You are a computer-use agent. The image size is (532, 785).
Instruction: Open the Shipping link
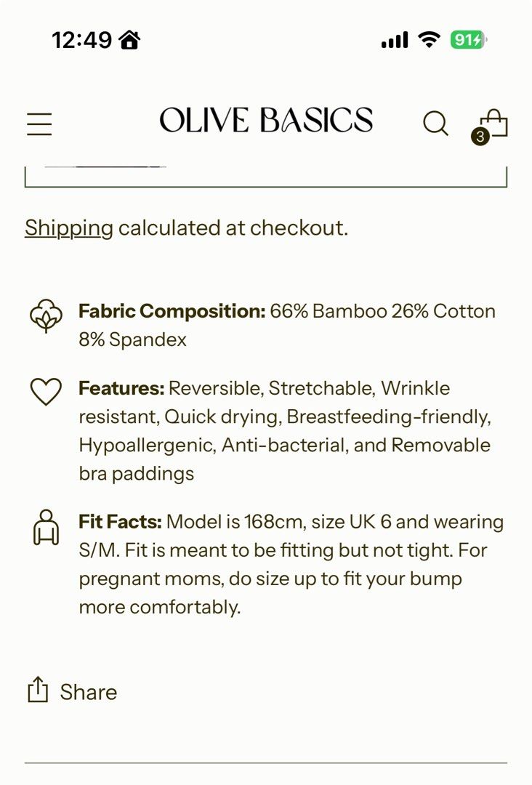pos(67,228)
